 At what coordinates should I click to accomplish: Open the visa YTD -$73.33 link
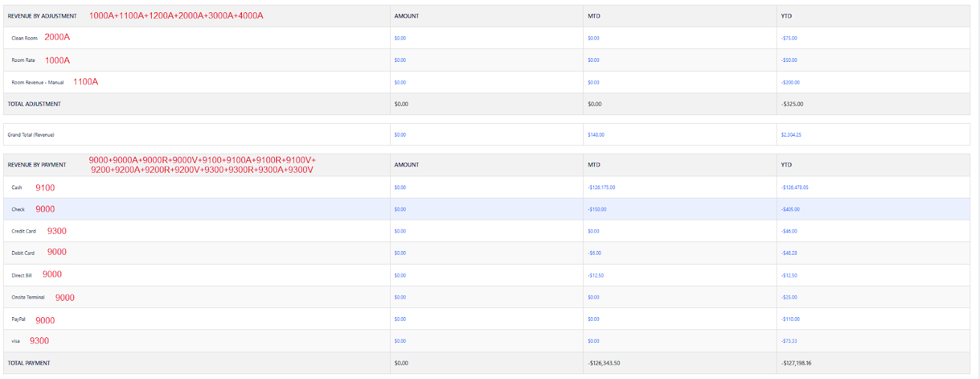(789, 341)
